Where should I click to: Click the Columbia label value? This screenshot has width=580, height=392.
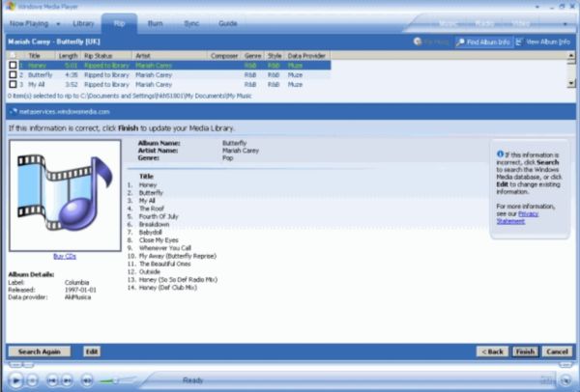(x=77, y=283)
